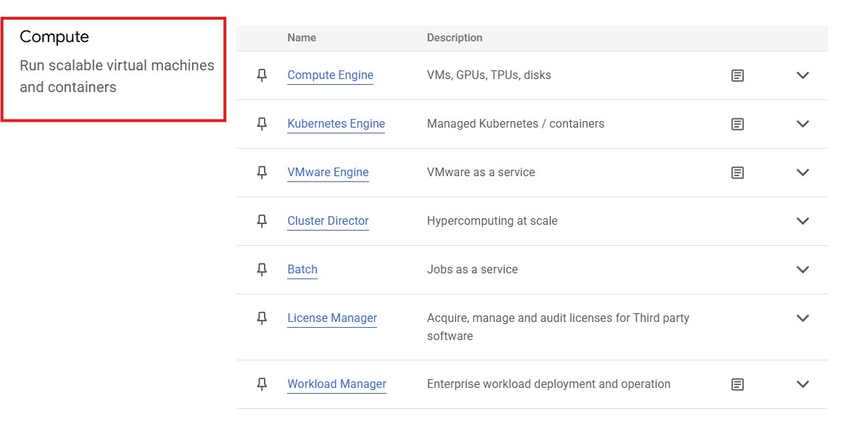Click the pin icon beside Workload Manager
Image resolution: width=868 pixels, height=430 pixels.
(262, 384)
